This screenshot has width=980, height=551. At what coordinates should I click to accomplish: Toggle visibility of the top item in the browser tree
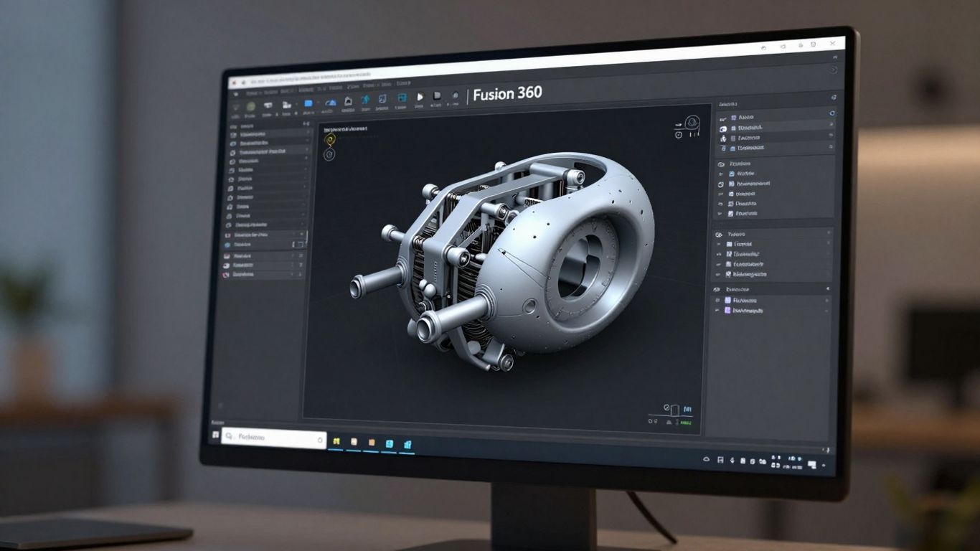[x=832, y=113]
